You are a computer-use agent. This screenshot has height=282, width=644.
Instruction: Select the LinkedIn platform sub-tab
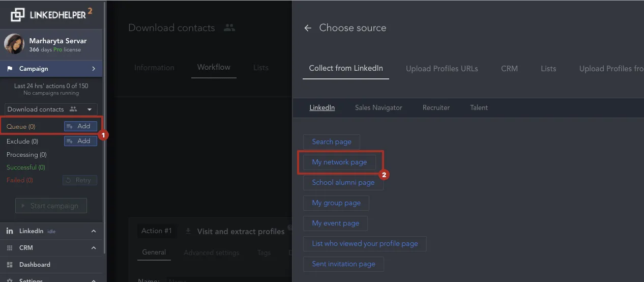click(x=322, y=108)
